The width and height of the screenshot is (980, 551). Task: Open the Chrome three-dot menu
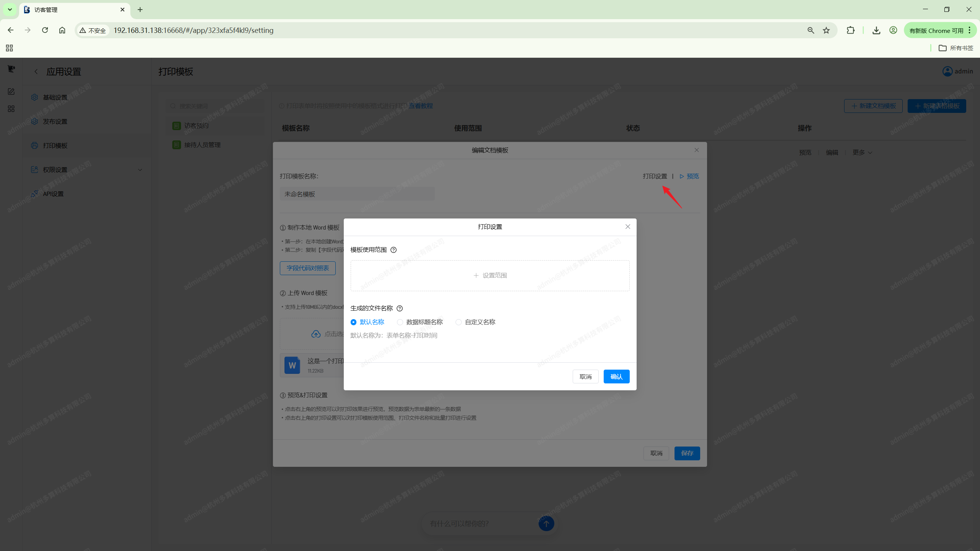pyautogui.click(x=970, y=30)
